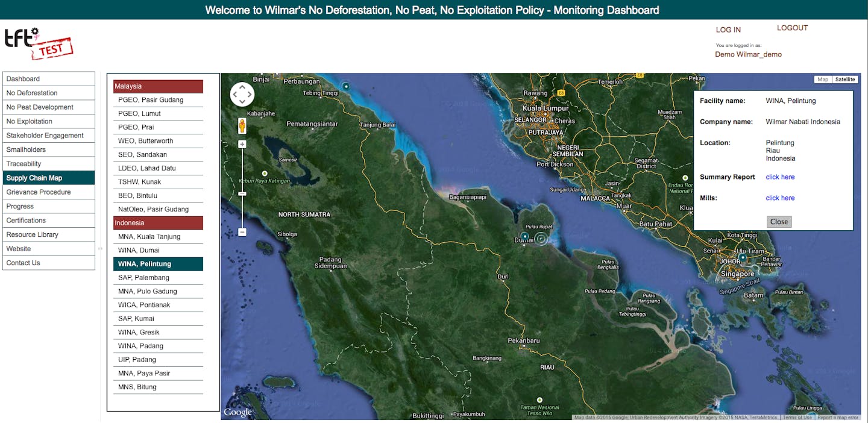Viewport: 868px width, 423px height.
Task: Zoom out with the minus button
Action: (242, 232)
